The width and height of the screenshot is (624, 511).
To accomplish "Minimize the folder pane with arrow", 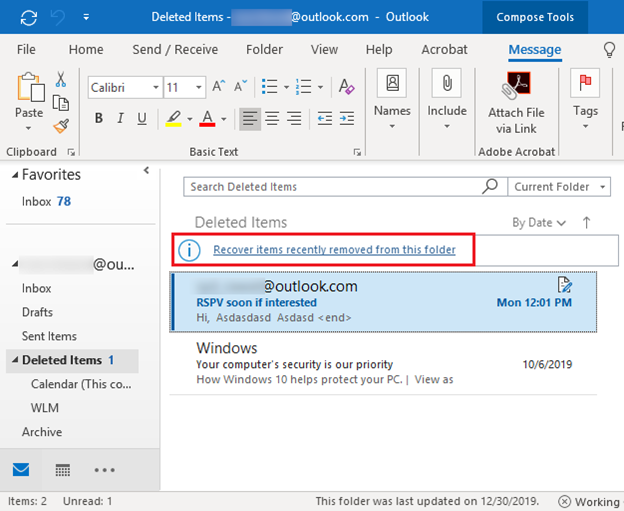I will point(146,170).
